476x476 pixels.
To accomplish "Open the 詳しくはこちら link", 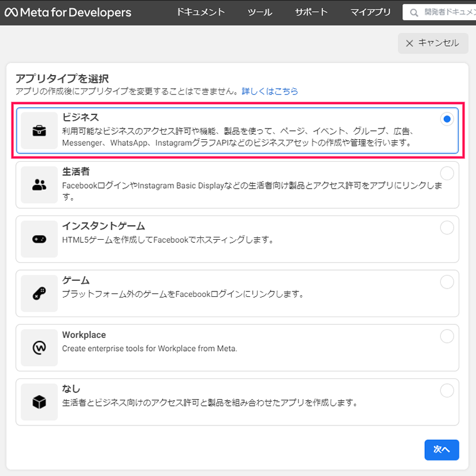I will [x=270, y=92].
